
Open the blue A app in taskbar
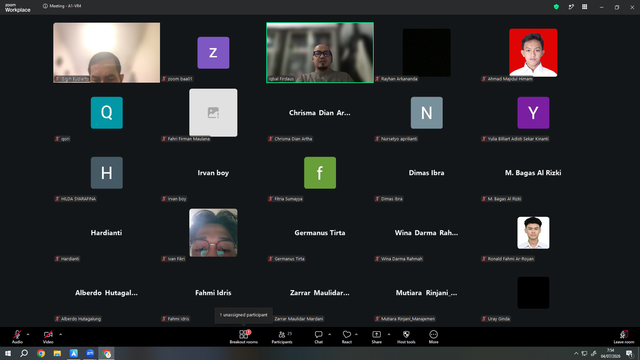[73, 353]
